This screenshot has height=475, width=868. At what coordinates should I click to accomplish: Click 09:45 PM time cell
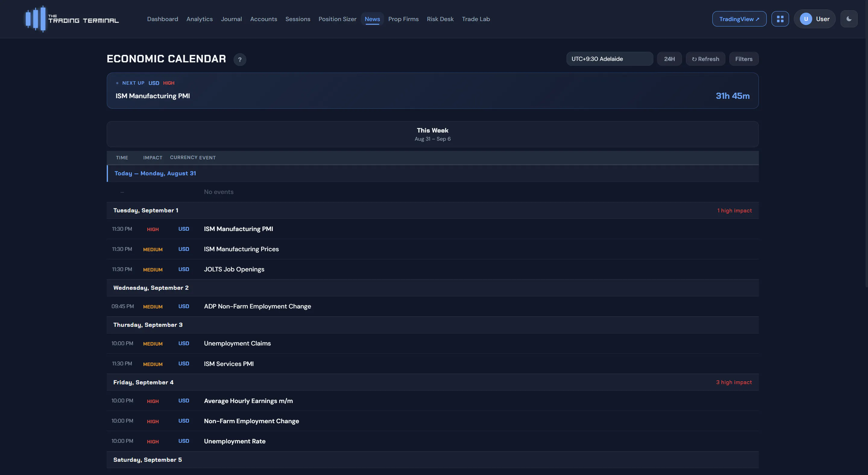(x=123, y=306)
